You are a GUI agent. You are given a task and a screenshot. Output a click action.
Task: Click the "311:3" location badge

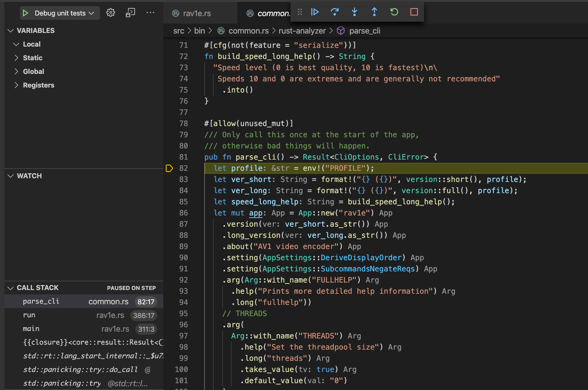(x=146, y=329)
